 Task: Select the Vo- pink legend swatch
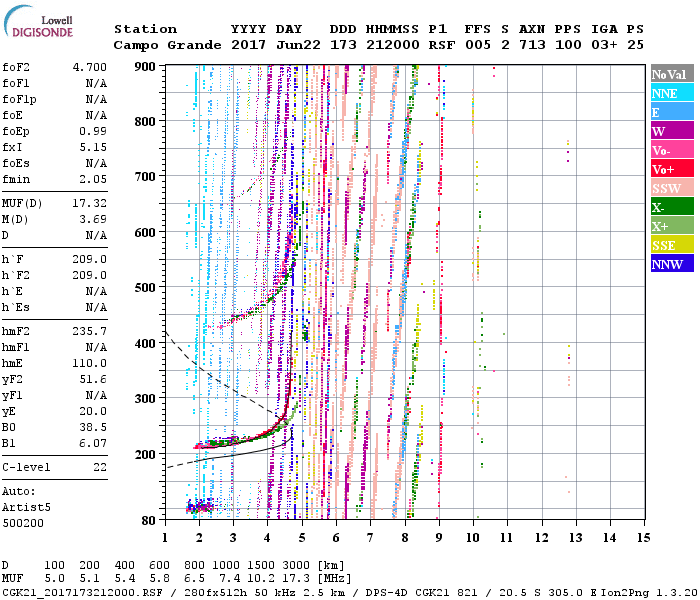point(672,150)
